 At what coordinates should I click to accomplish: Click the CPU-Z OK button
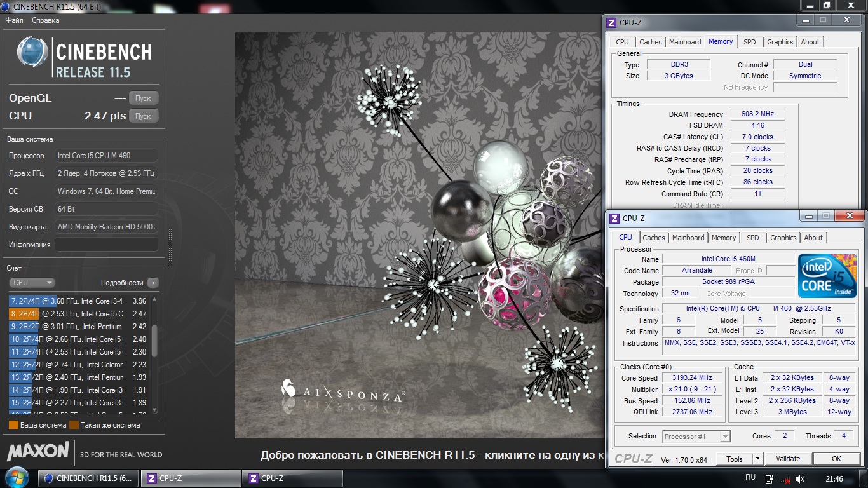[836, 459]
